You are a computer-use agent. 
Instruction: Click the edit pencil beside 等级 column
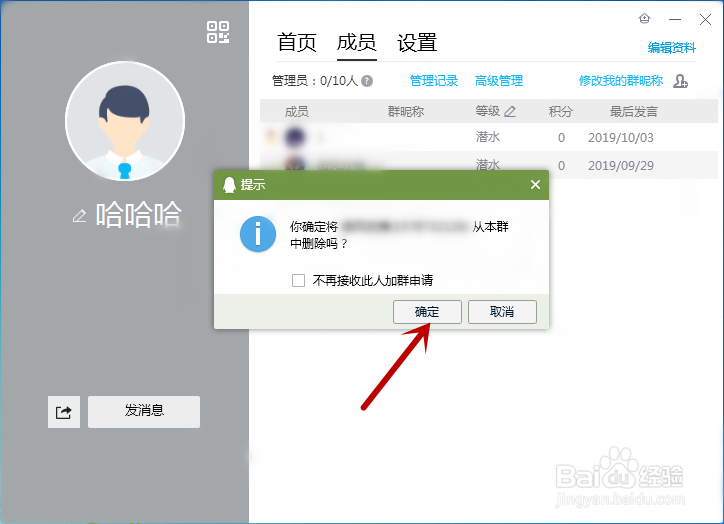(x=510, y=111)
